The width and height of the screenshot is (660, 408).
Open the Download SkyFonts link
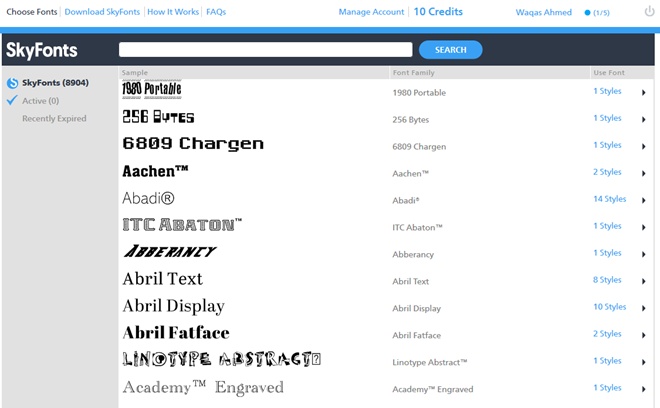[x=102, y=12]
